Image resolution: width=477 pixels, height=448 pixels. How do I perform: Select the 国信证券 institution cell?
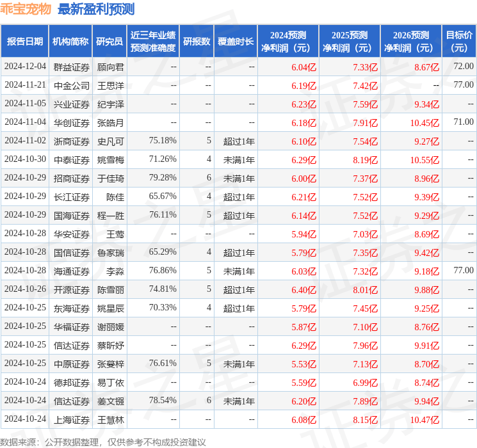(x=72, y=252)
